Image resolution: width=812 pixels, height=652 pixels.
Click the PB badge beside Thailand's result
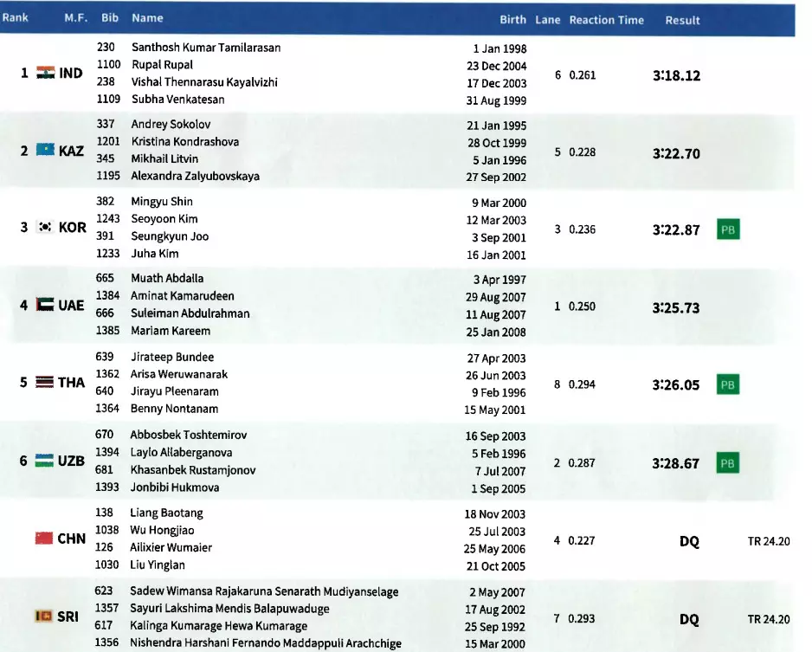(x=728, y=385)
